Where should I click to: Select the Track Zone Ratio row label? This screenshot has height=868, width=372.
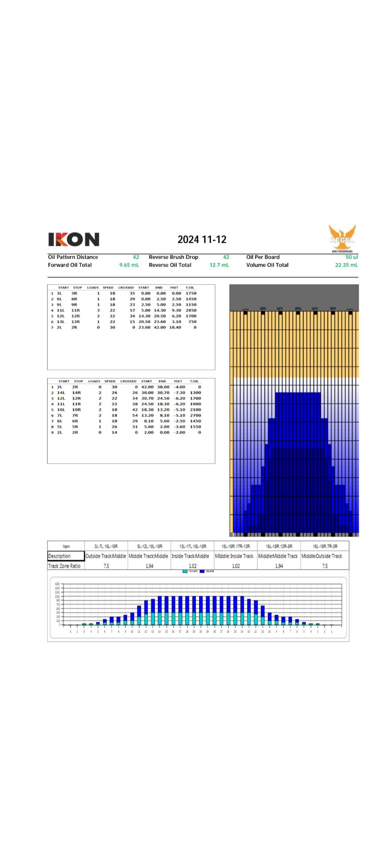[64, 566]
